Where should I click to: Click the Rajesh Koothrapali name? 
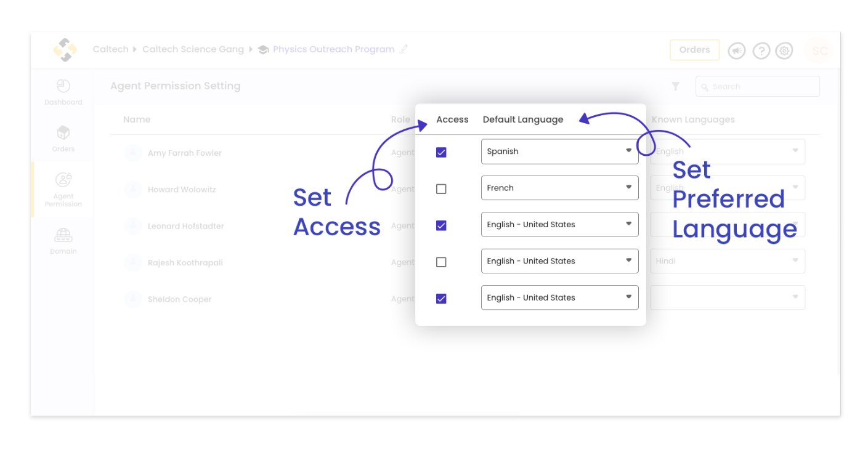tap(185, 262)
